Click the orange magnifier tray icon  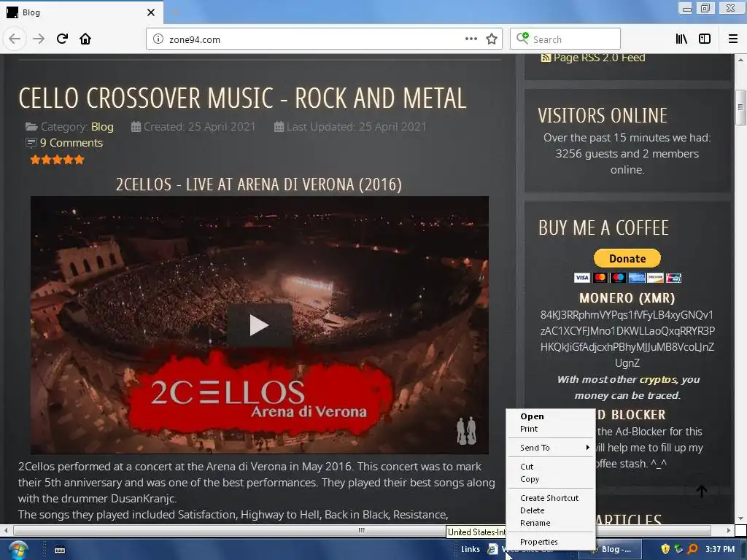coord(693,549)
